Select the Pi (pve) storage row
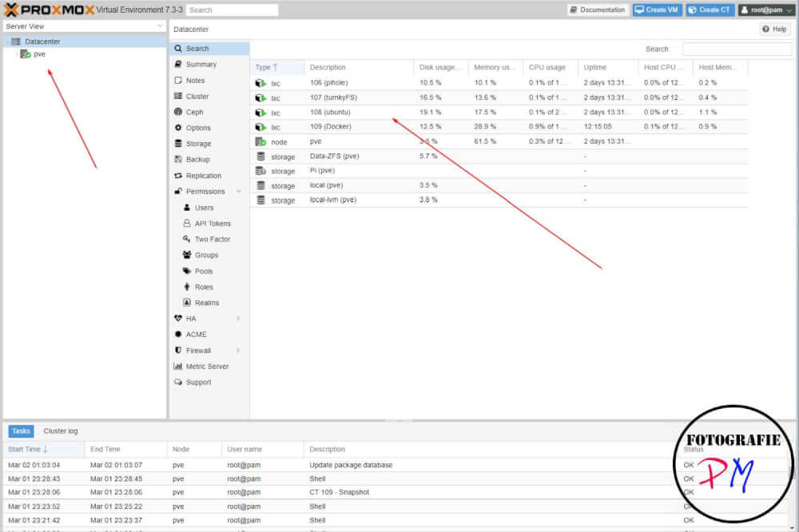The height and width of the screenshot is (532, 799). pos(499,171)
